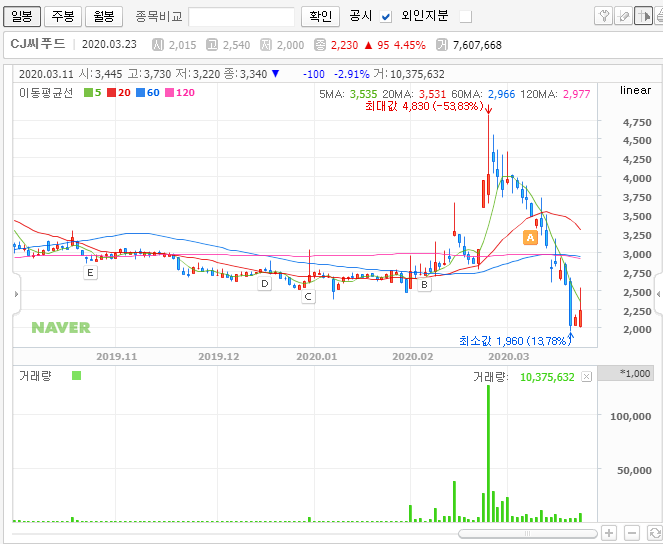Open disclosure marker B on chart
Screen dimensions: 663x544
pos(424,285)
